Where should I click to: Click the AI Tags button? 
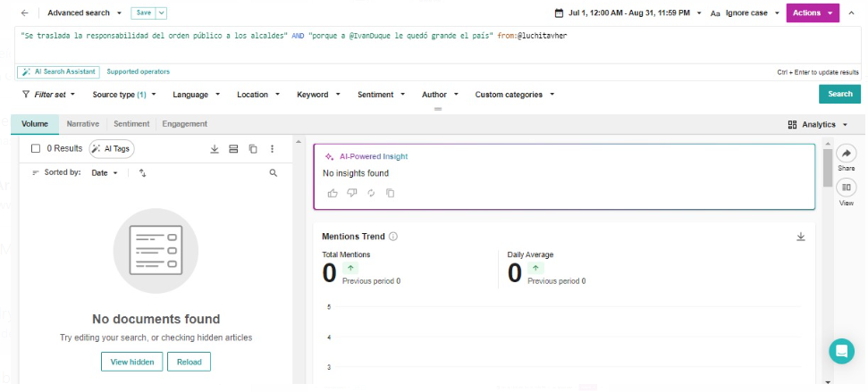pyautogui.click(x=111, y=149)
